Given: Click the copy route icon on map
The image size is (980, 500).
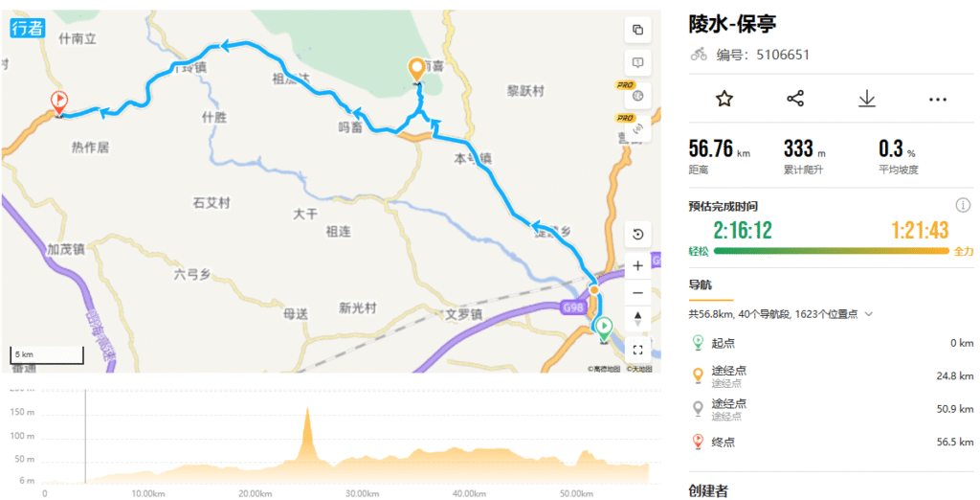Looking at the screenshot, I should [x=637, y=30].
